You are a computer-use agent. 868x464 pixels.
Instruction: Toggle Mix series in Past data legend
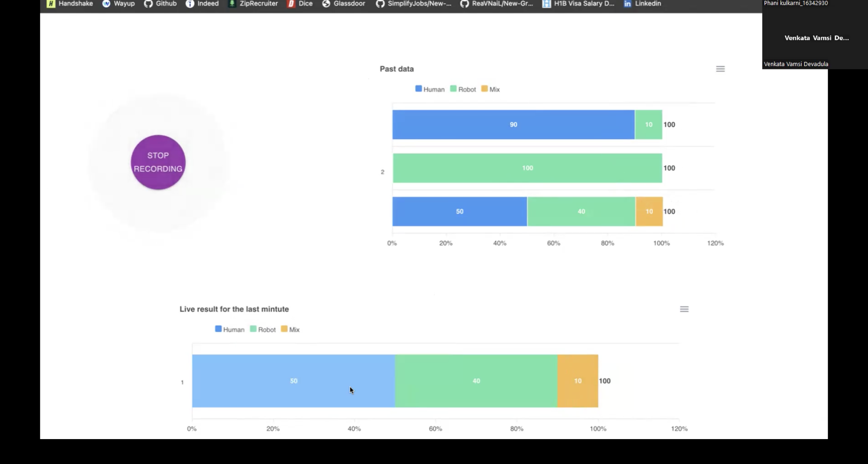490,89
